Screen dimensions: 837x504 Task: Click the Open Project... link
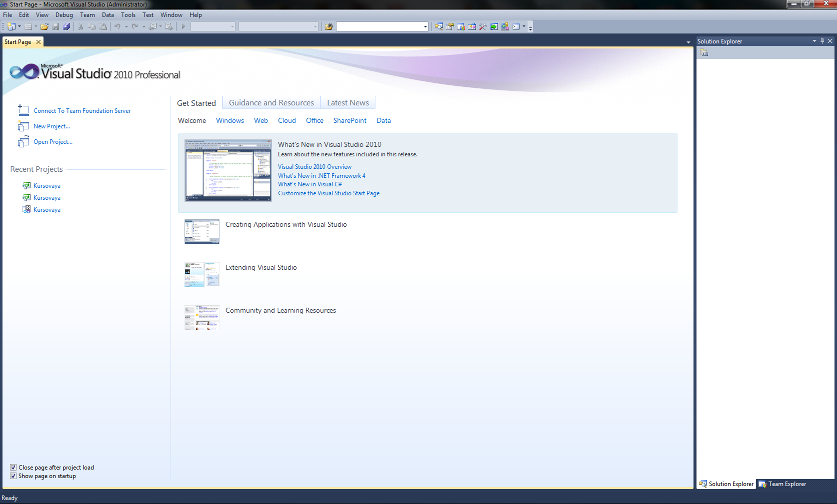(53, 142)
